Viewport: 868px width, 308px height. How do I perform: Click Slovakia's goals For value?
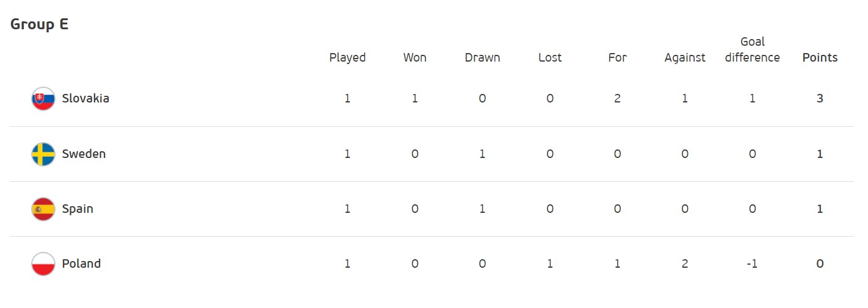(618, 98)
